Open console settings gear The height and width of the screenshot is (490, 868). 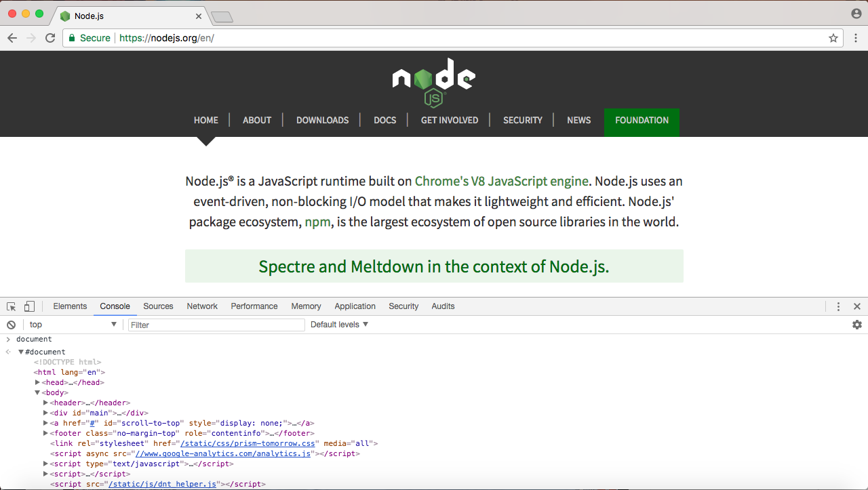(857, 325)
